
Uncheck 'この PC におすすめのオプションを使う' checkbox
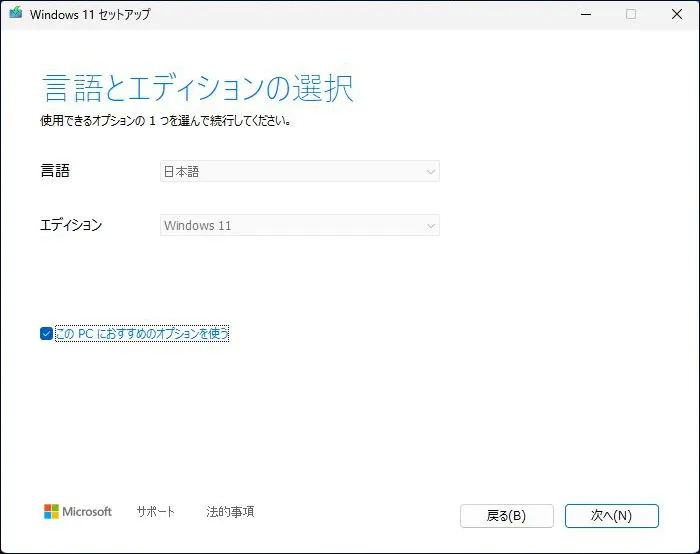point(46,333)
